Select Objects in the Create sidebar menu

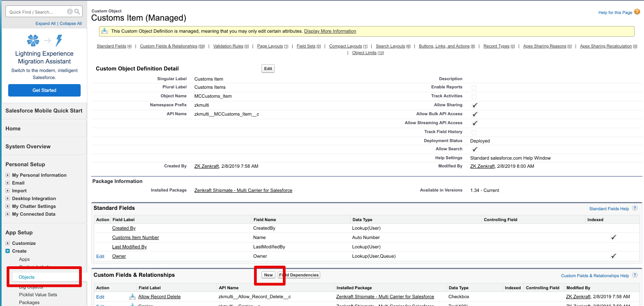pyautogui.click(x=26, y=277)
